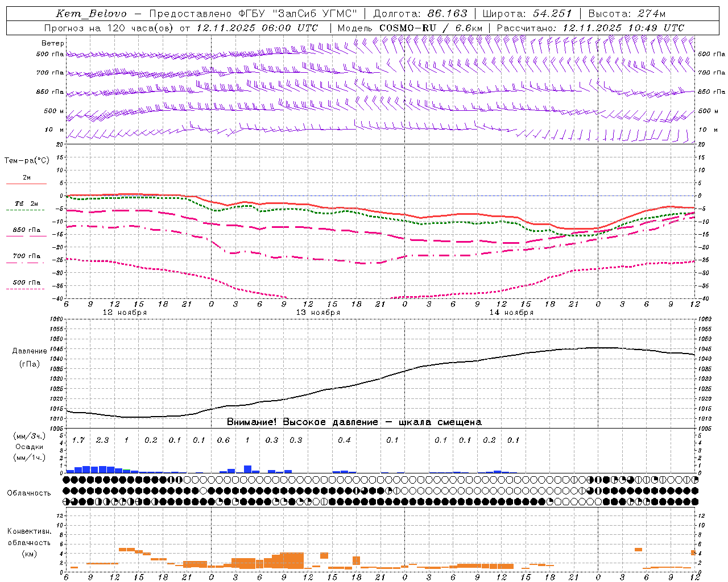Select the Облачность cloud cover label
Viewport: 728px width, 582px height.
click(x=29, y=493)
